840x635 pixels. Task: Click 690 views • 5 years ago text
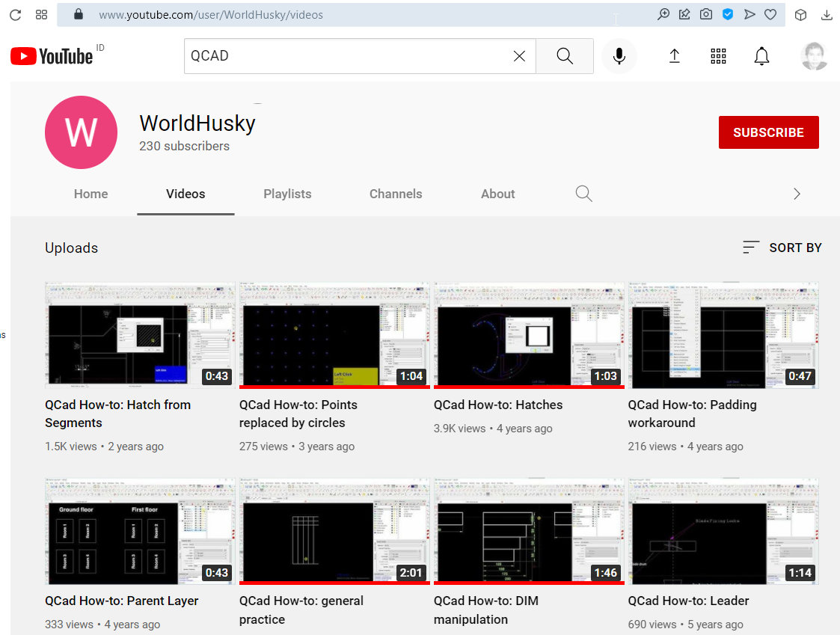point(686,625)
